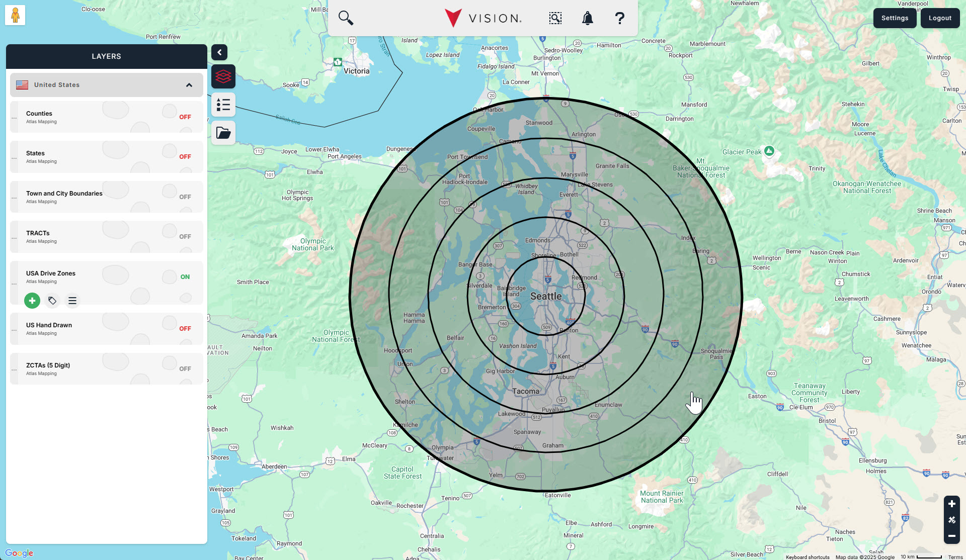The width and height of the screenshot is (966, 560).
Task: Open Street View with the pegman icon
Action: [15, 15]
